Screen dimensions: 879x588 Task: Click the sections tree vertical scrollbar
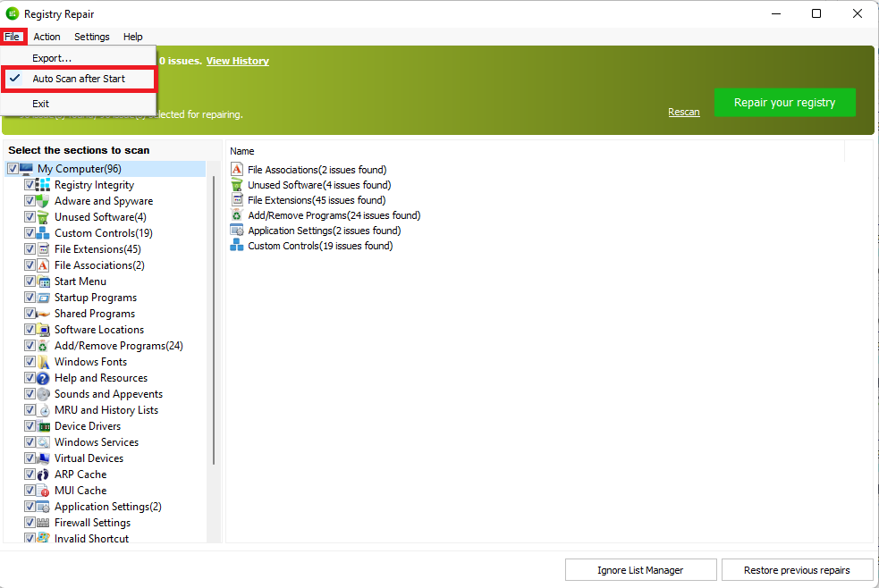tap(214, 322)
